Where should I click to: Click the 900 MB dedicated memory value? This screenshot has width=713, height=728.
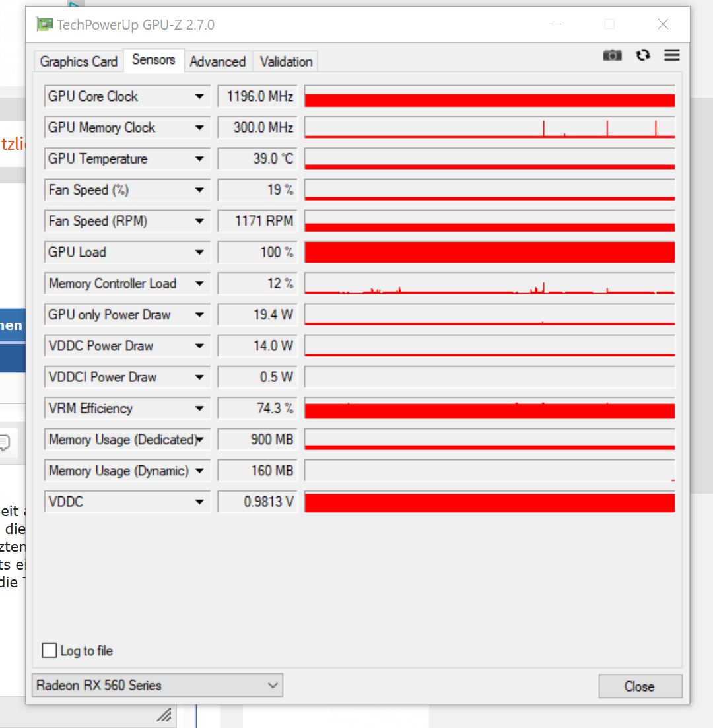pyautogui.click(x=257, y=439)
